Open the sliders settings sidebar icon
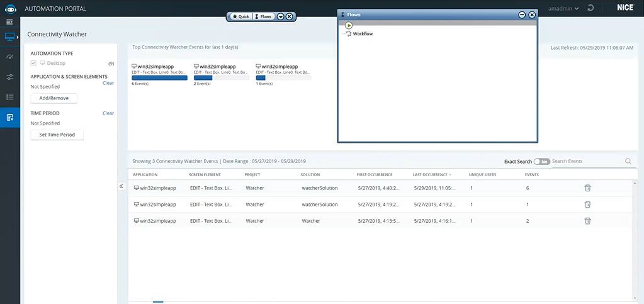 (x=9, y=77)
